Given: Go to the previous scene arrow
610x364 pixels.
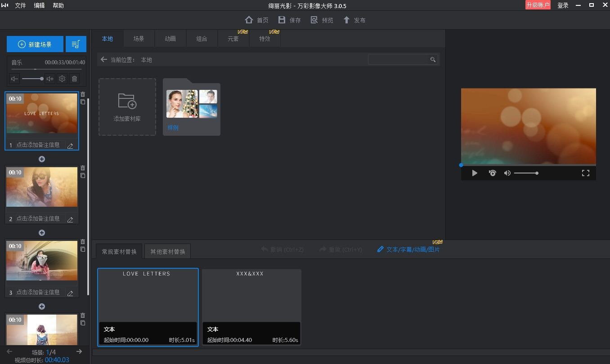Looking at the screenshot, I should (x=9, y=351).
